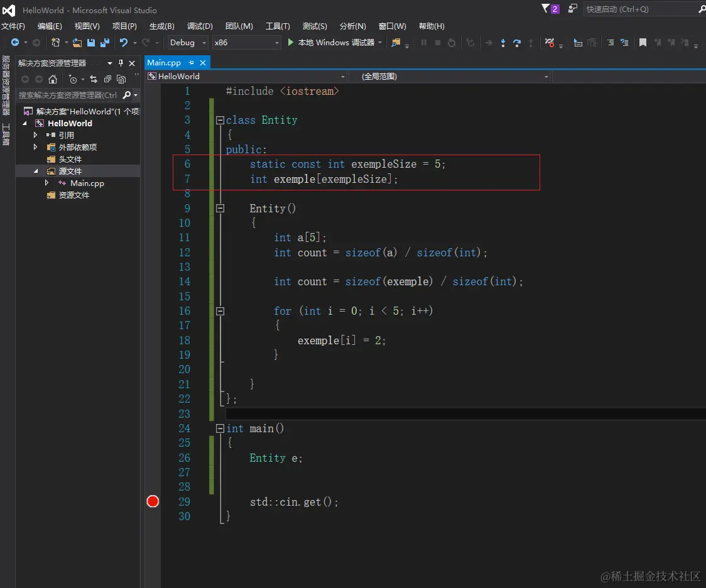
Task: Click the Solution Explorer home icon
Action: click(53, 79)
